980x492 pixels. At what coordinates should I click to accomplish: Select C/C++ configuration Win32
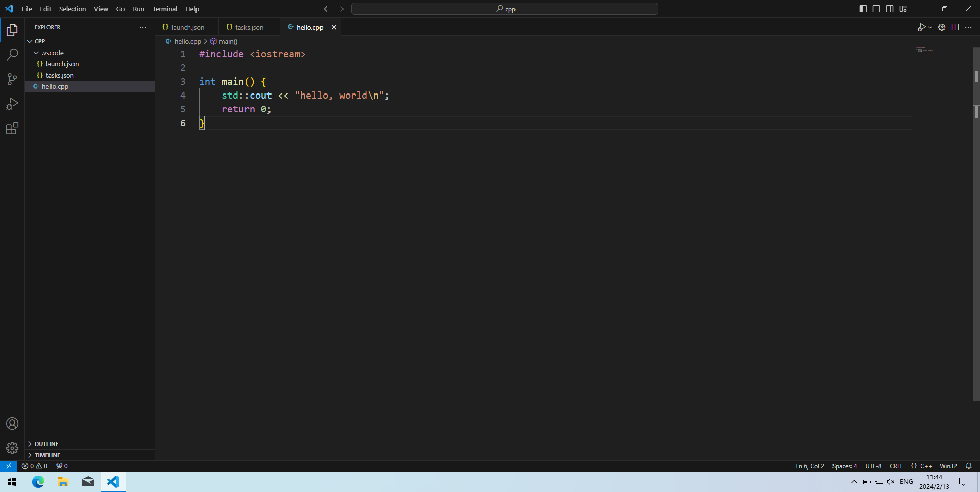click(x=948, y=466)
